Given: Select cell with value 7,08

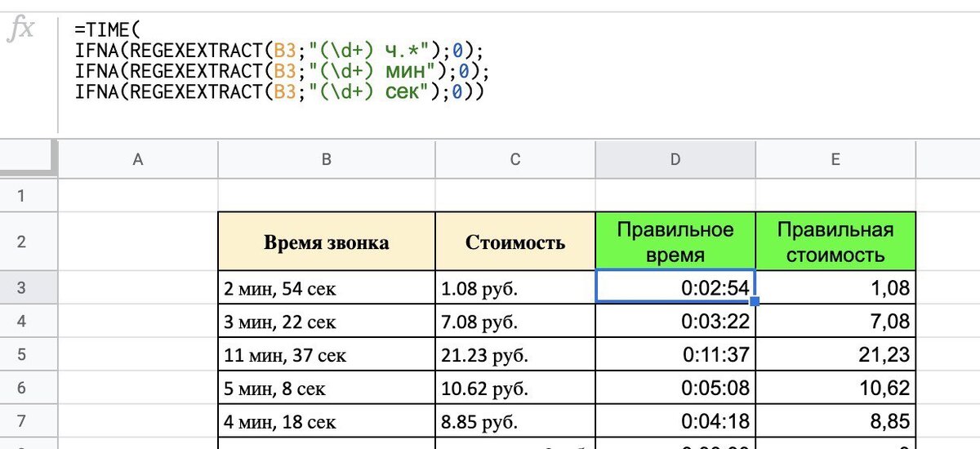Looking at the screenshot, I should (x=835, y=321).
